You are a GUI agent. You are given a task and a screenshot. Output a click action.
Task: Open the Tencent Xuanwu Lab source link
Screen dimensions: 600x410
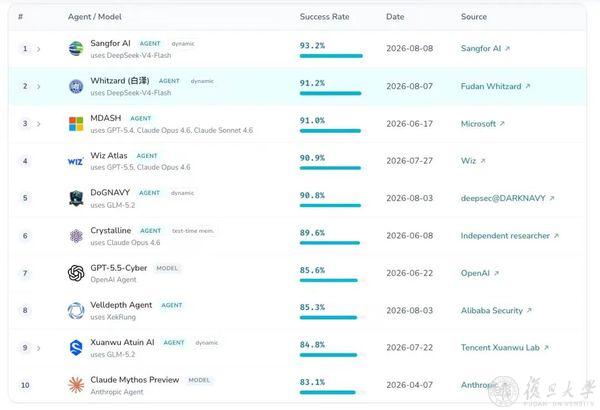pos(500,347)
